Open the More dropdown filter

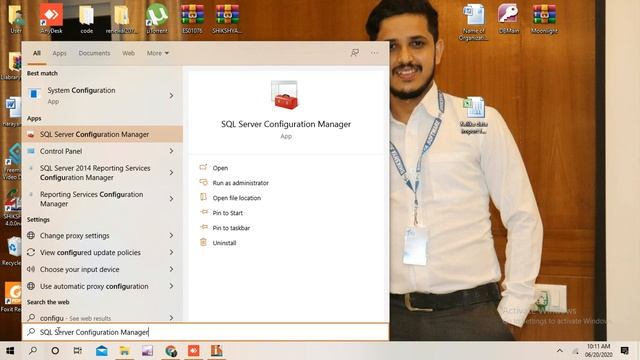(x=158, y=53)
